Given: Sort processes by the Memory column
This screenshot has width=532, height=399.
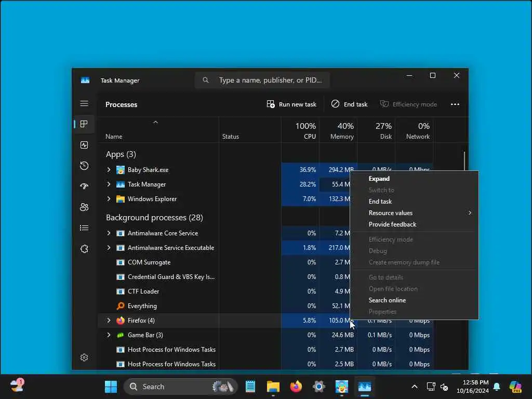Looking at the screenshot, I should click(x=338, y=130).
